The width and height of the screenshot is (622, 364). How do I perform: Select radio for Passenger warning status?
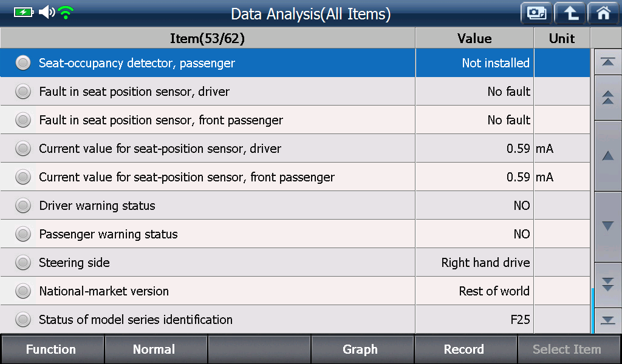(x=23, y=234)
